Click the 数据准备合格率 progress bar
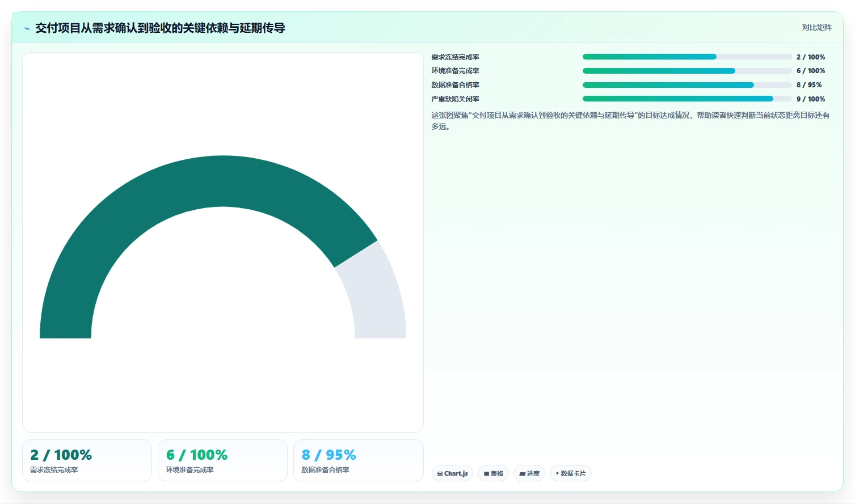This screenshot has height=504, width=855. tap(687, 85)
